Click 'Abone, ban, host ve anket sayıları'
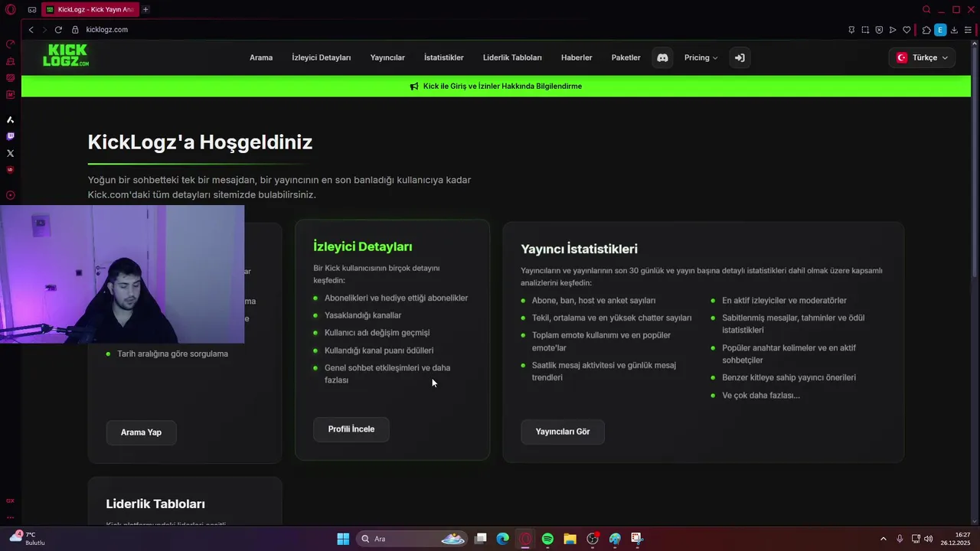 [x=594, y=301]
